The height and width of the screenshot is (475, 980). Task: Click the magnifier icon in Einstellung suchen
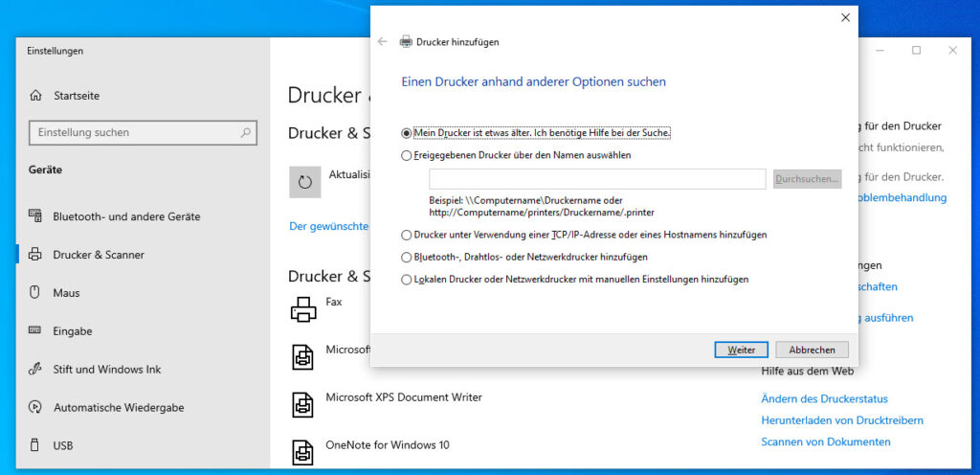[246, 132]
